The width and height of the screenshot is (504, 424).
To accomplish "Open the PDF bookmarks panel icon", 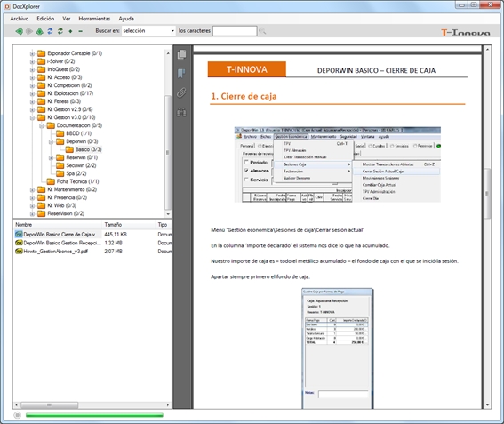I will pyautogui.click(x=181, y=73).
